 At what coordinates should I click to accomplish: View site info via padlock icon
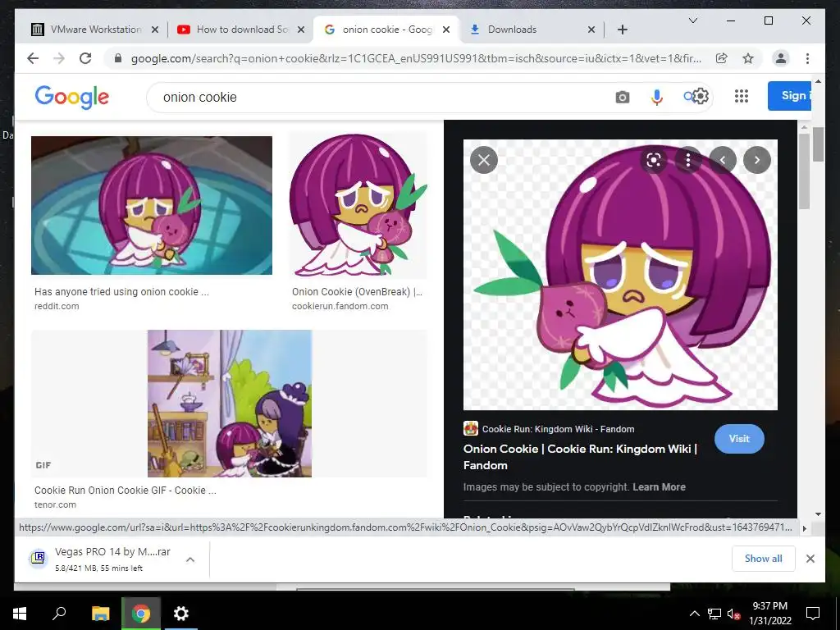click(118, 58)
